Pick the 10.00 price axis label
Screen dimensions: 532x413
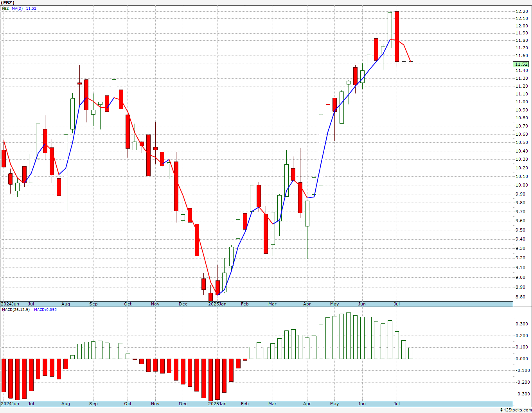click(x=521, y=185)
